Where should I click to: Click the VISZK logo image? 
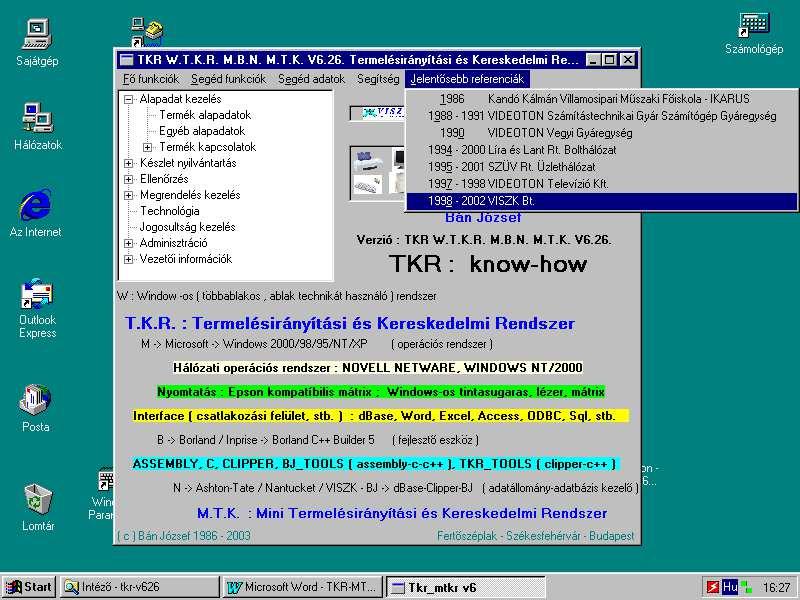(x=378, y=113)
